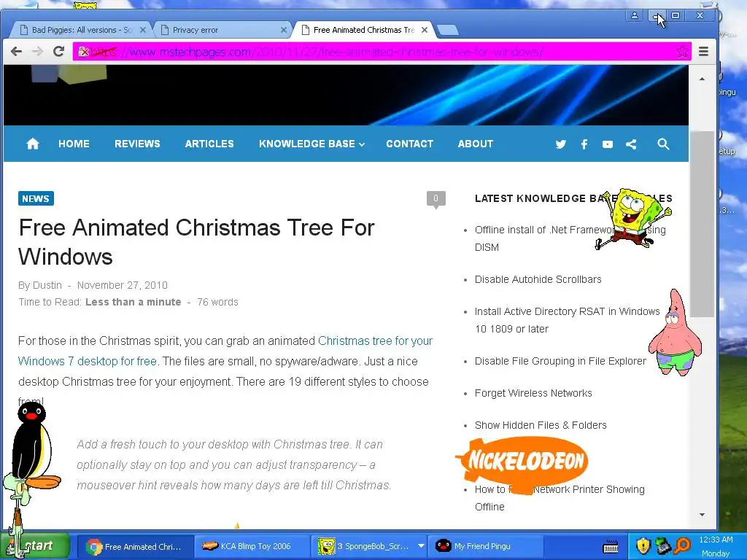The width and height of the screenshot is (747, 560).
Task: Go to site home icon
Action: click(32, 144)
